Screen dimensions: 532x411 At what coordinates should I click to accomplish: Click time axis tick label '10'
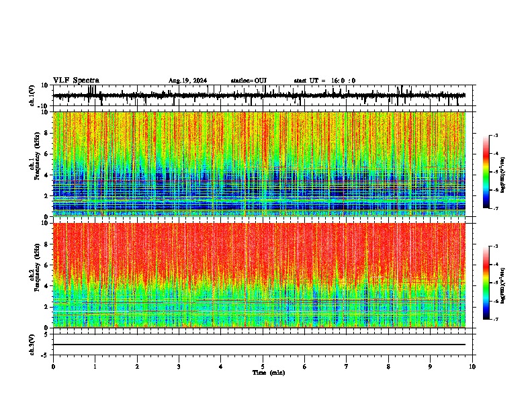tap(472, 367)
